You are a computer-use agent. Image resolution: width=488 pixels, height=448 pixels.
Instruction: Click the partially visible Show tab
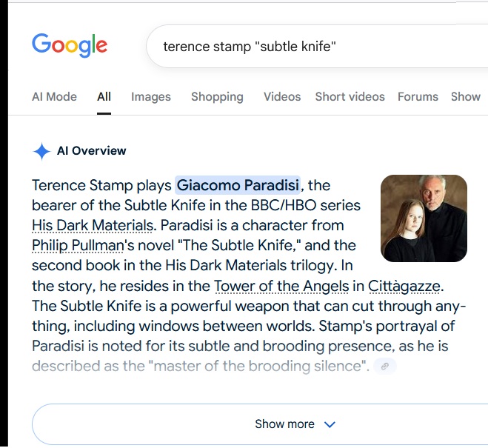466,96
